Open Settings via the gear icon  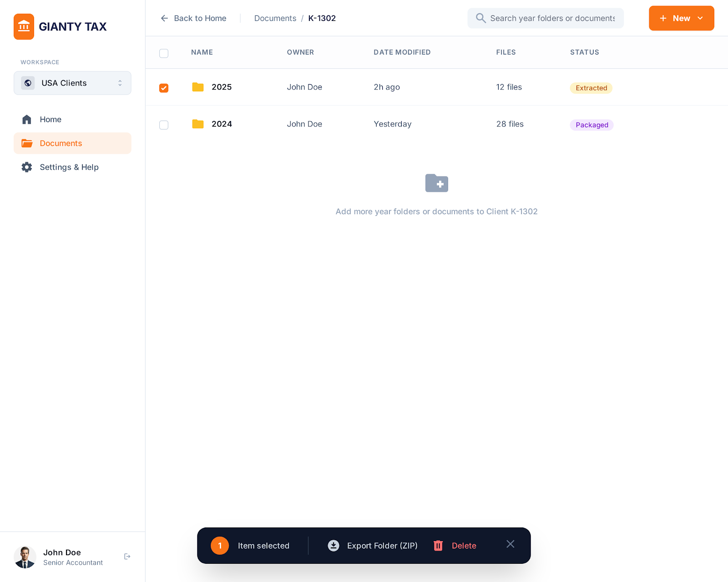[26, 167]
